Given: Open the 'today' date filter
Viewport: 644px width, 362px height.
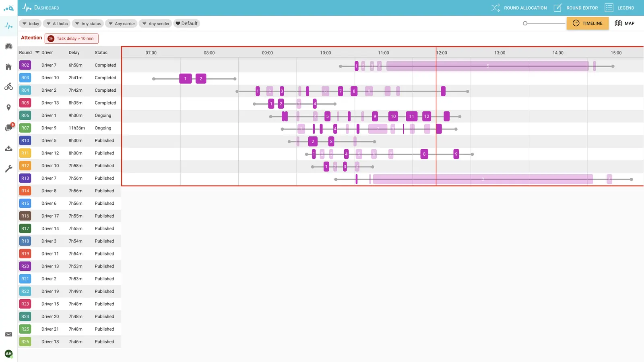Looking at the screenshot, I should click(31, 24).
